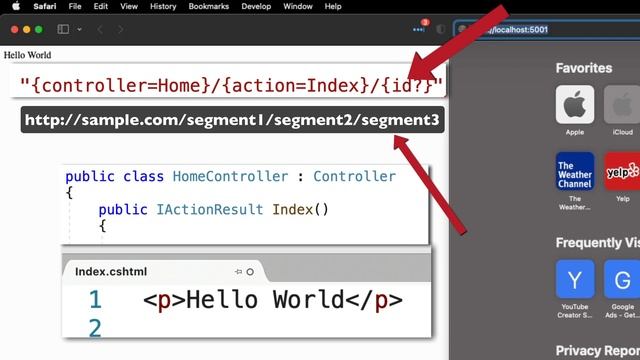Image resolution: width=640 pixels, height=360 pixels.
Task: Open the Edit menu
Action: pyautogui.click(x=100, y=6)
